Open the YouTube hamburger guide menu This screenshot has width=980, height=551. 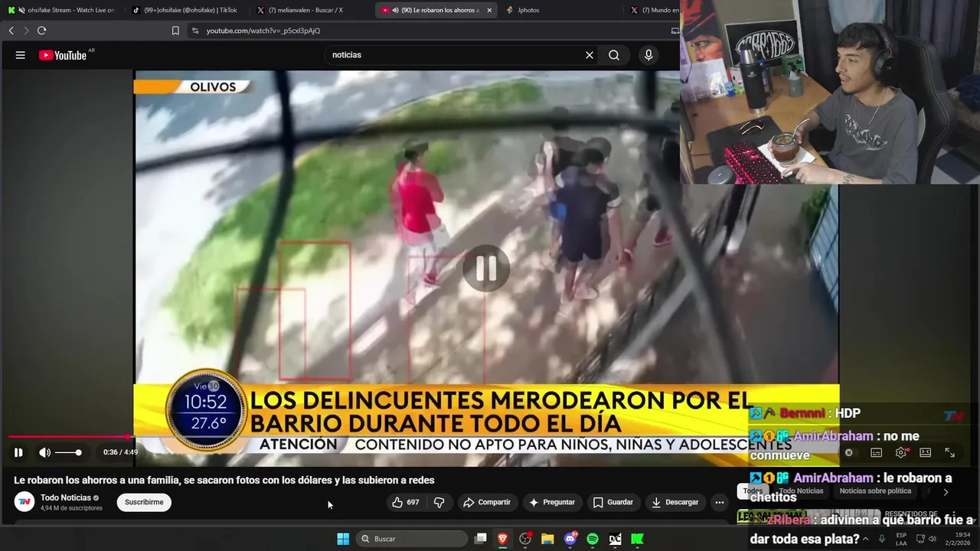21,55
